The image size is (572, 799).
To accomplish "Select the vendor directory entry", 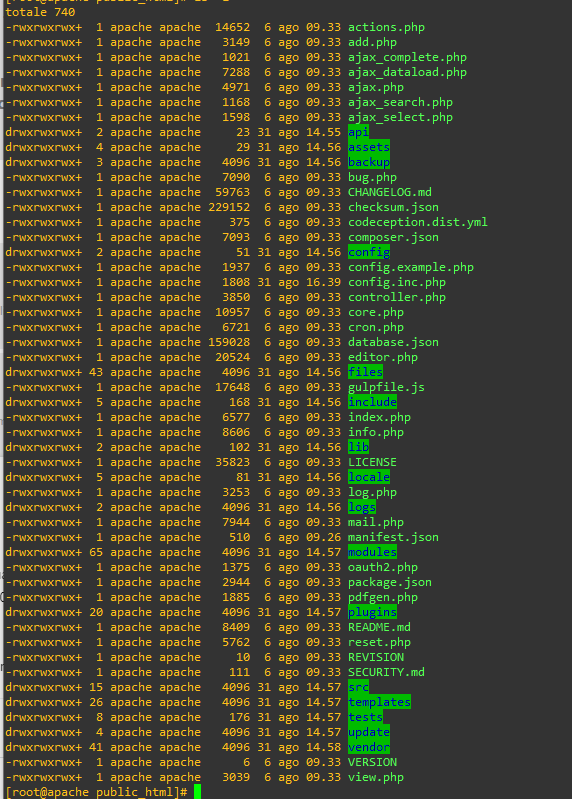I will point(369,748).
